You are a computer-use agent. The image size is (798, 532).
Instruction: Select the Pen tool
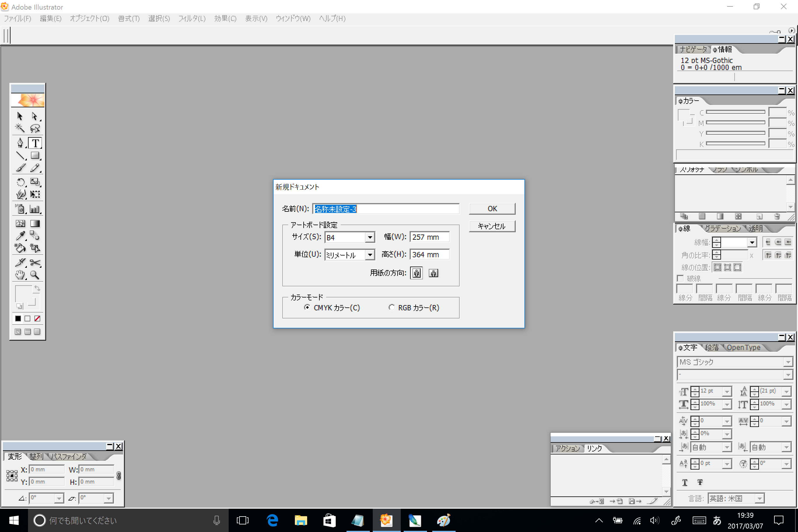pos(20,143)
